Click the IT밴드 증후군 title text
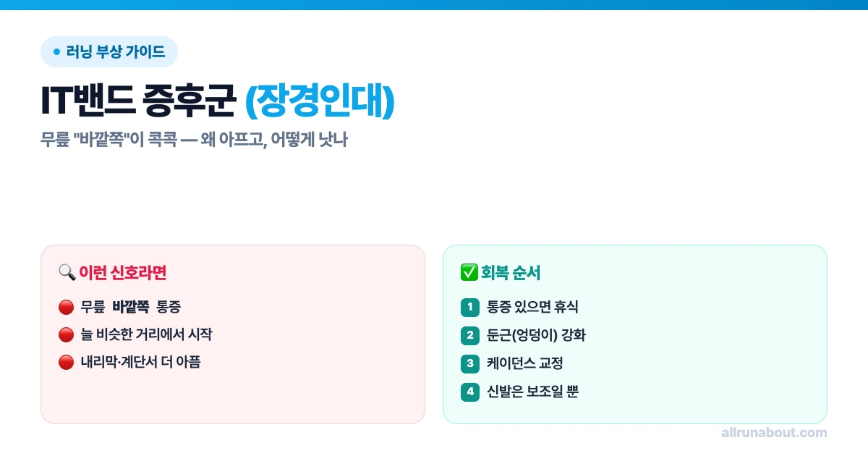The width and height of the screenshot is (868, 456). (139, 102)
